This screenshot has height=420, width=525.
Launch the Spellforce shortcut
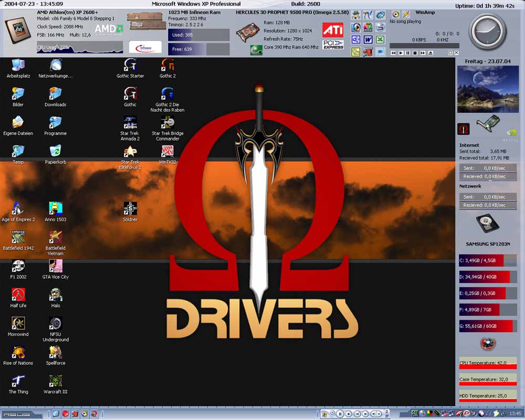(55, 356)
